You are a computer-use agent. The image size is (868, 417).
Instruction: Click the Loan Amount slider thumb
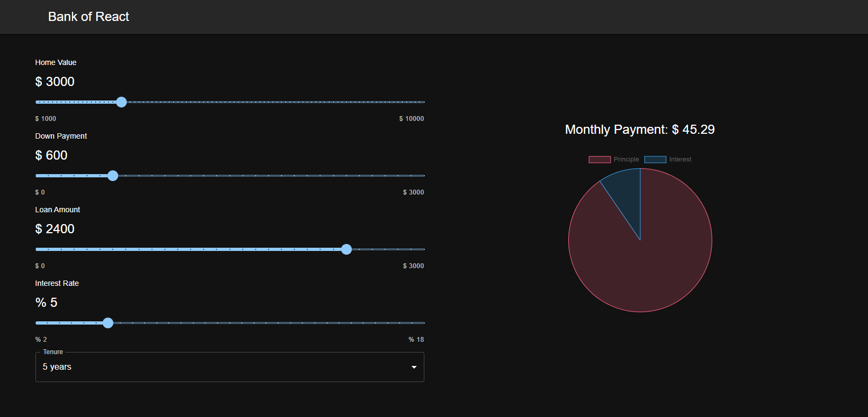coord(346,249)
